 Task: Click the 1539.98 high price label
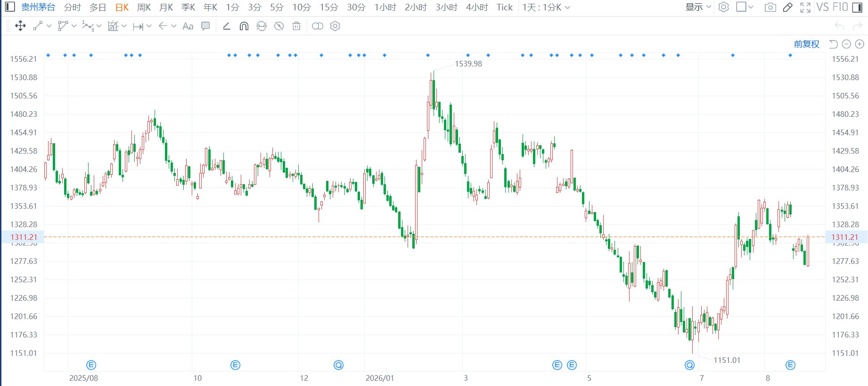(x=468, y=64)
